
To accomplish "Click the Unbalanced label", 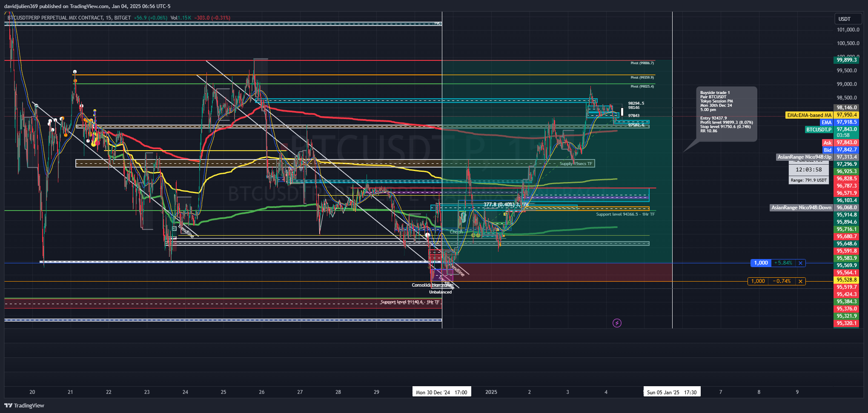I will (440, 292).
